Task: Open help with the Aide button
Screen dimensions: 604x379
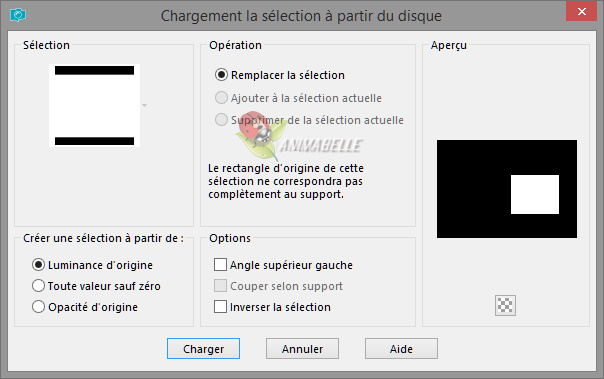Action: click(401, 349)
